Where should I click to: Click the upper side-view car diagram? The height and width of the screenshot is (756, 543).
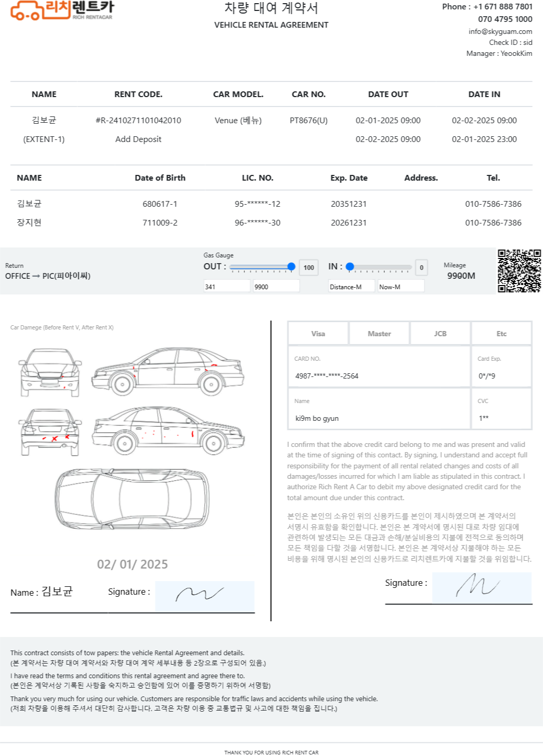tap(168, 372)
